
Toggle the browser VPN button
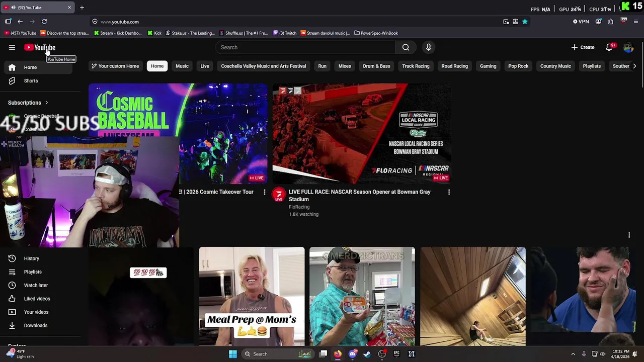click(x=581, y=22)
